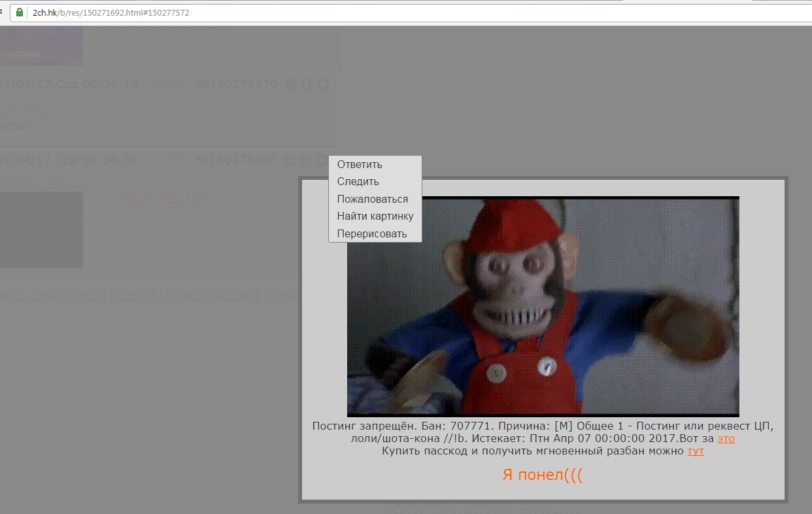Open the 'это' link in ban notice
The width and height of the screenshot is (812, 514).
click(x=726, y=438)
